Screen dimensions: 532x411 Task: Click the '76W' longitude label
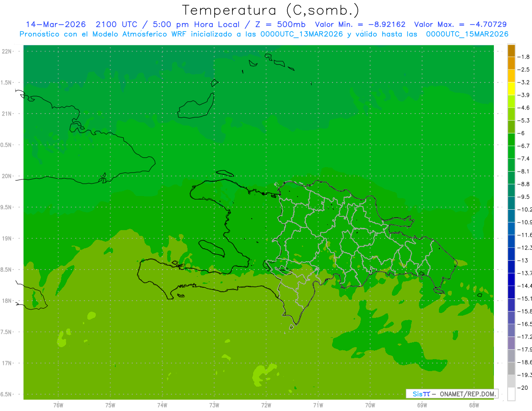pyautogui.click(x=58, y=405)
